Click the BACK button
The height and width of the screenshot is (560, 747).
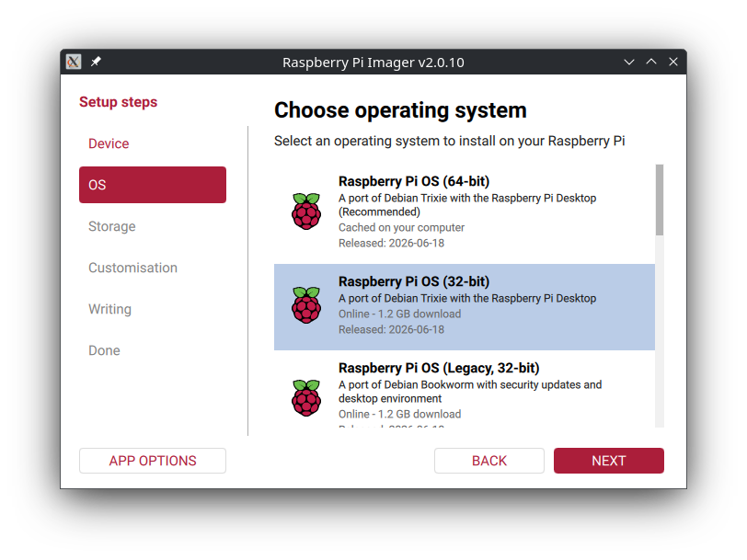click(489, 461)
